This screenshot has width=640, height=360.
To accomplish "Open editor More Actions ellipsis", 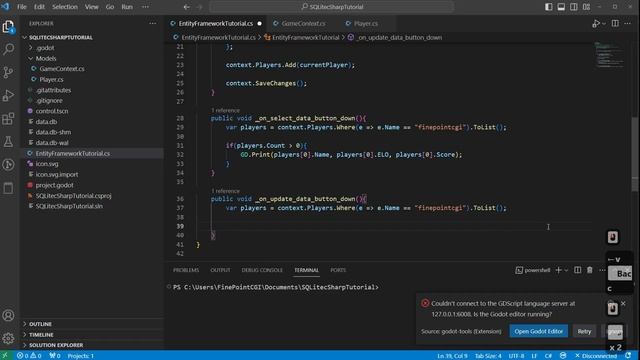I will tap(627, 24).
